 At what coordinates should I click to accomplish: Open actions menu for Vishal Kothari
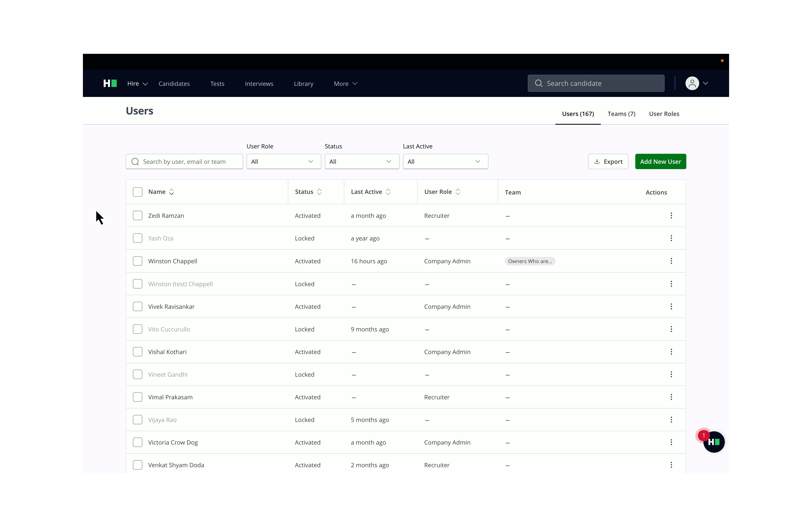coord(671,352)
